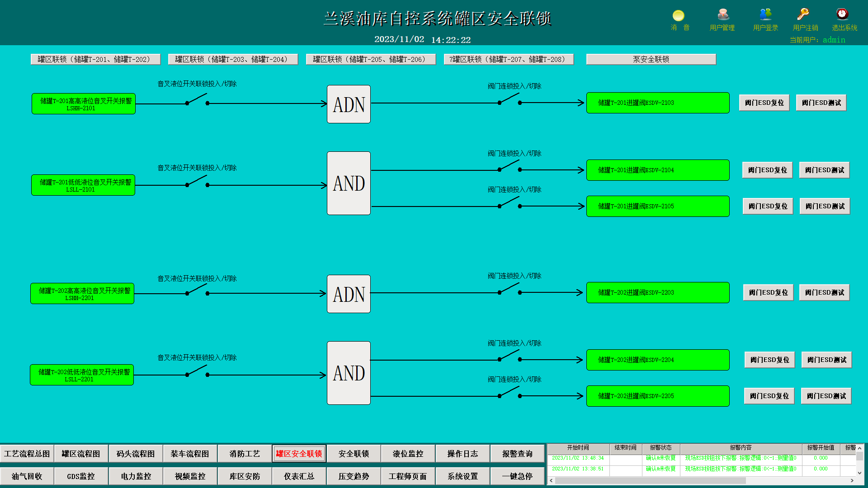
Task: Click the AND logic block for LSLL-2101
Action: (x=349, y=183)
